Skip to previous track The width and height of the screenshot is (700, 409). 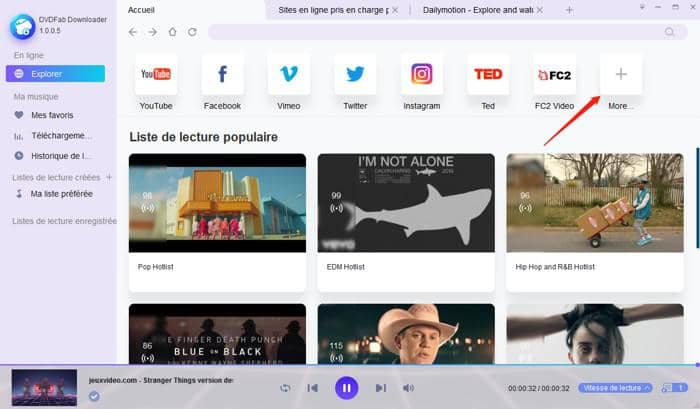(312, 388)
